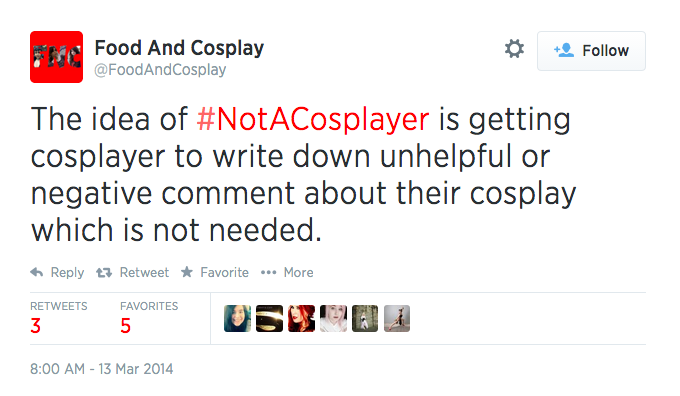The height and width of the screenshot is (396, 680).
Task: Click the Food And Cosplay display name
Action: coord(179,48)
